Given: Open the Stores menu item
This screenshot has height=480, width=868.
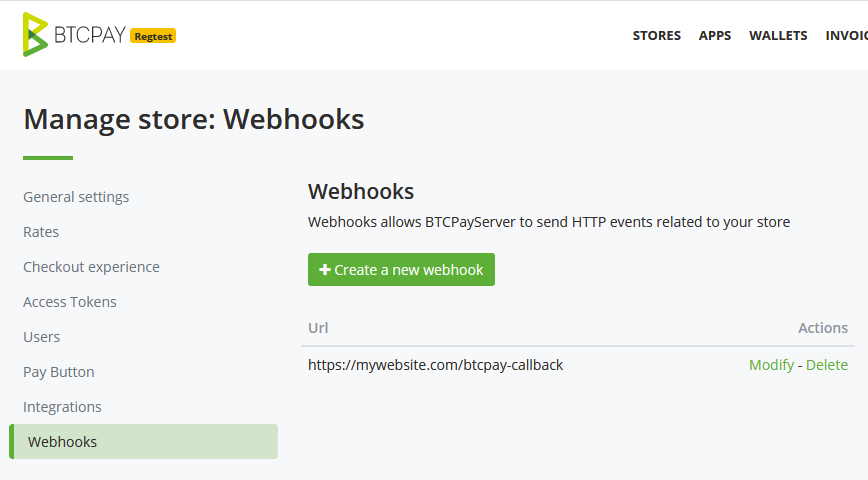Looking at the screenshot, I should click(x=657, y=35).
